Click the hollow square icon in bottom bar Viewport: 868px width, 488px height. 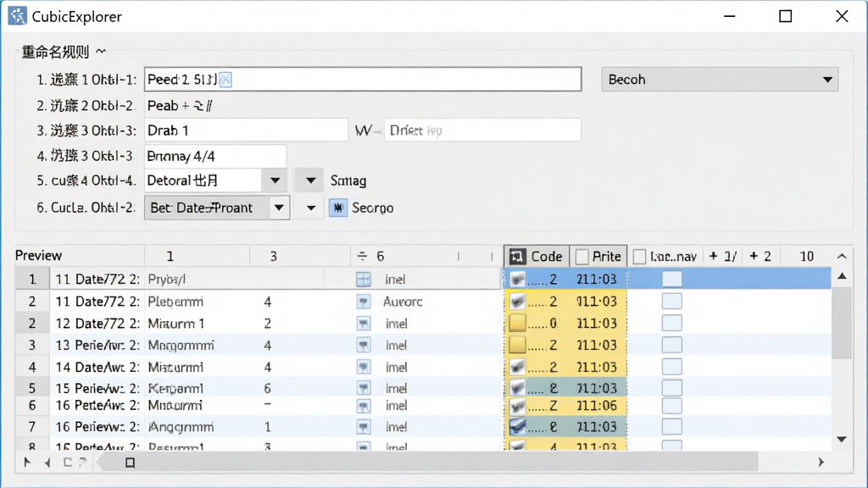point(130,463)
